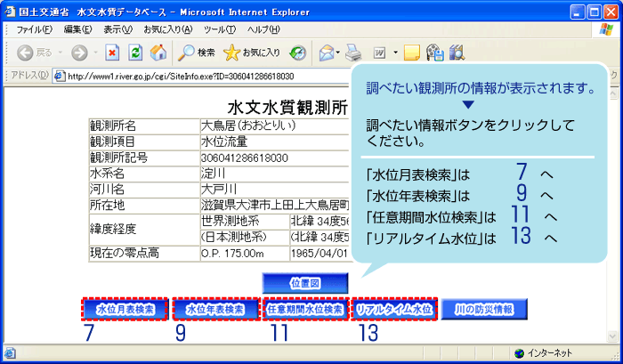Go to Home page via house icon
Image resolution: width=623 pixels, height=364 pixels.
158,53
